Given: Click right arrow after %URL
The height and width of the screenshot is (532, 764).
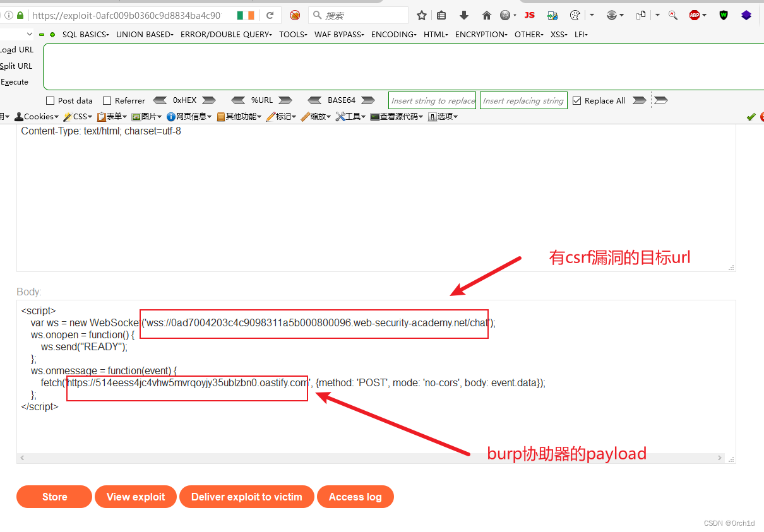Looking at the screenshot, I should (285, 100).
